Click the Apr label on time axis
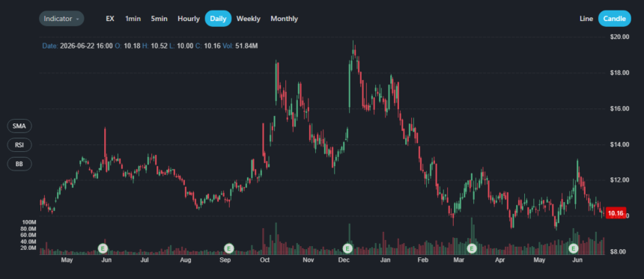Viewport: 644px width, 279px height. point(499,260)
